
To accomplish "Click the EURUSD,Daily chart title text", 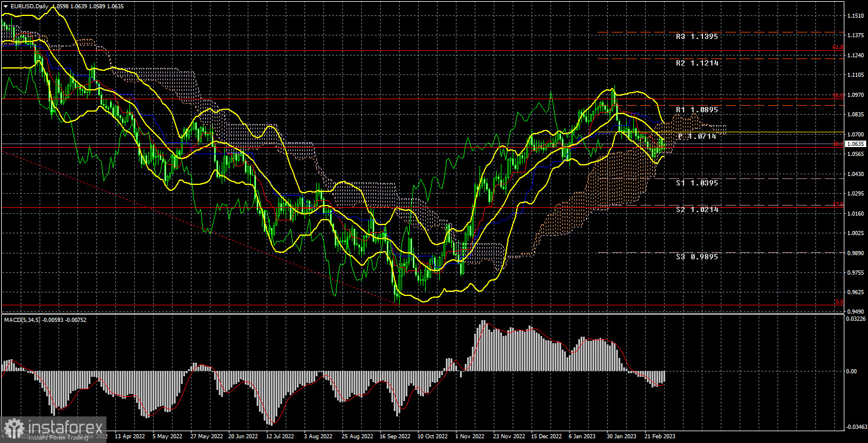I will coord(28,5).
